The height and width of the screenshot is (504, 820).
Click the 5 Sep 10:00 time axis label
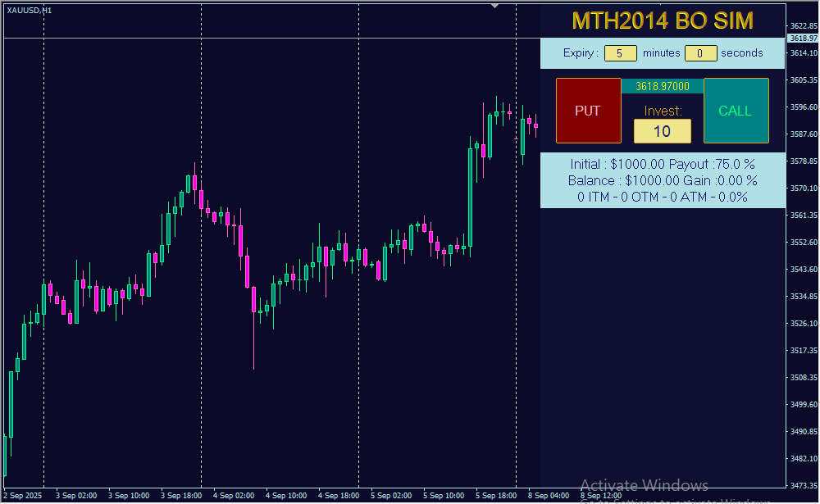click(x=444, y=496)
